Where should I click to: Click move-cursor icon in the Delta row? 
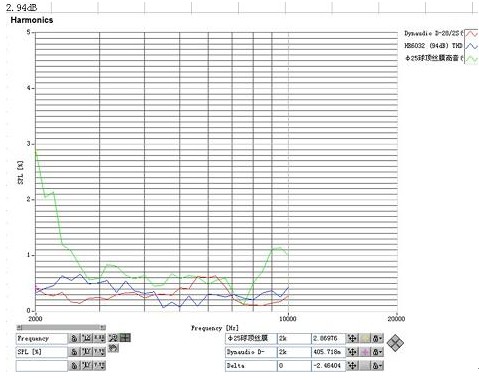[352, 366]
